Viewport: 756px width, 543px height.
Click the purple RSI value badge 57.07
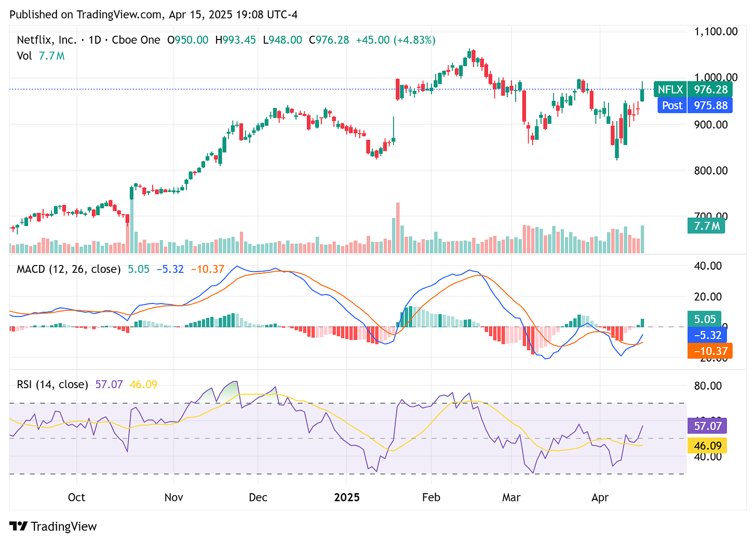pyautogui.click(x=707, y=426)
